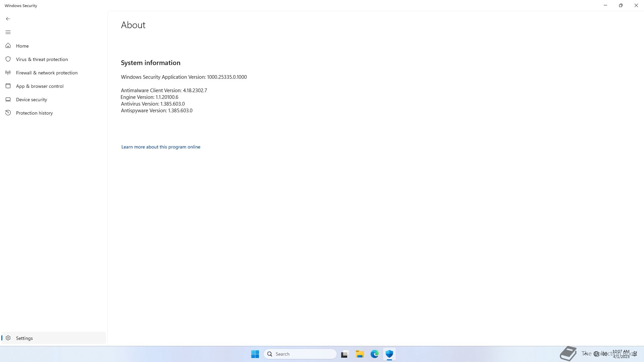644x362 pixels.
Task: Open the volume tray icon
Action: click(604, 354)
